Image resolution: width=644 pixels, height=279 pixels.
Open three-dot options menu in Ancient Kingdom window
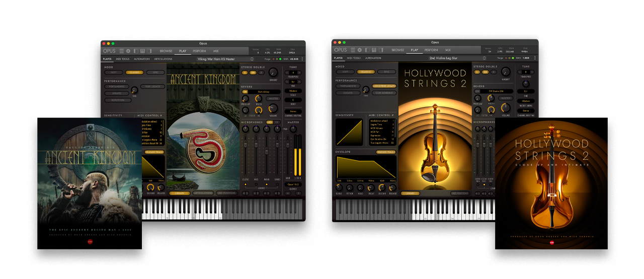coord(302,59)
